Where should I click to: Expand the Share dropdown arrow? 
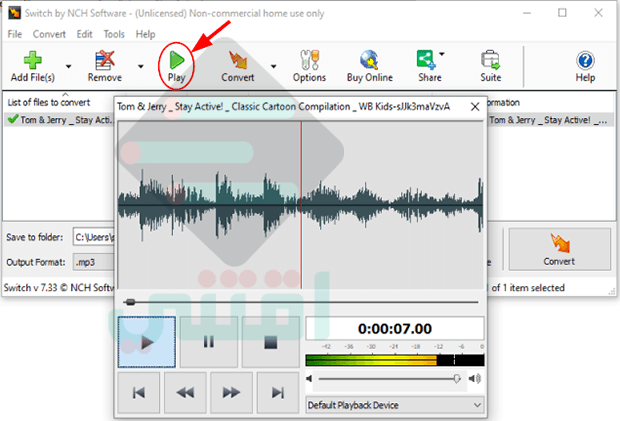click(x=442, y=54)
